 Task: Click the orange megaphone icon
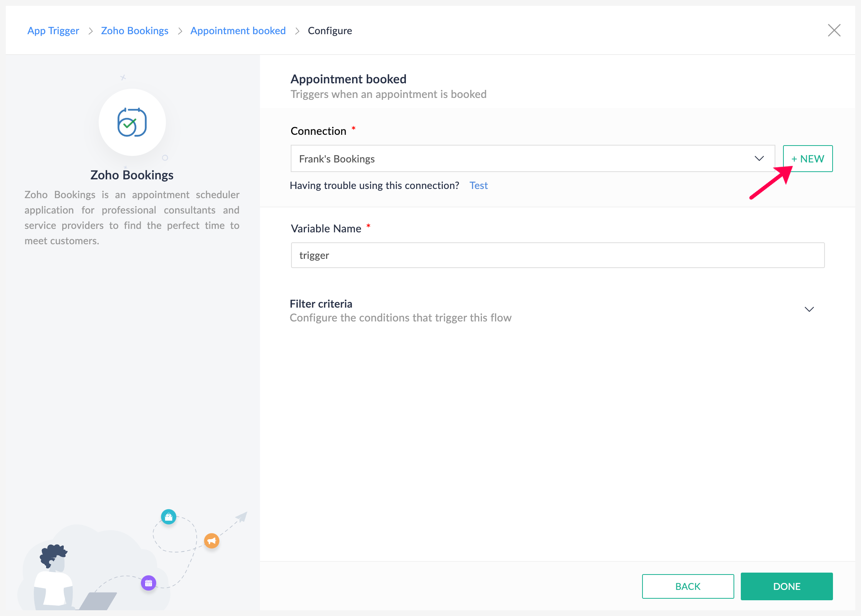(212, 541)
